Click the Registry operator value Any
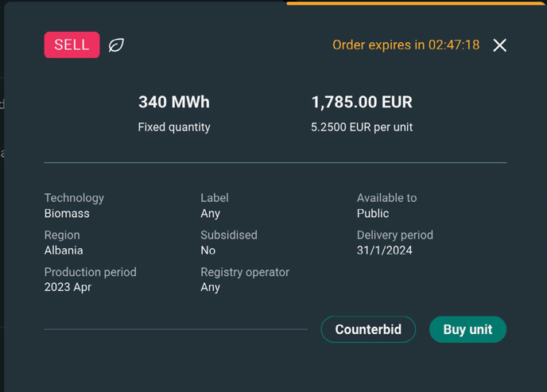The image size is (547, 392). pyautogui.click(x=211, y=287)
